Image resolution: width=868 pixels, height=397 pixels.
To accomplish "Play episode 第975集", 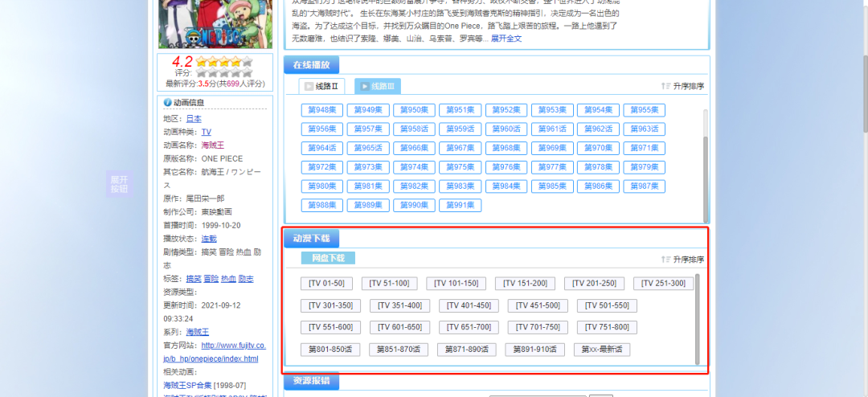I will tap(460, 167).
